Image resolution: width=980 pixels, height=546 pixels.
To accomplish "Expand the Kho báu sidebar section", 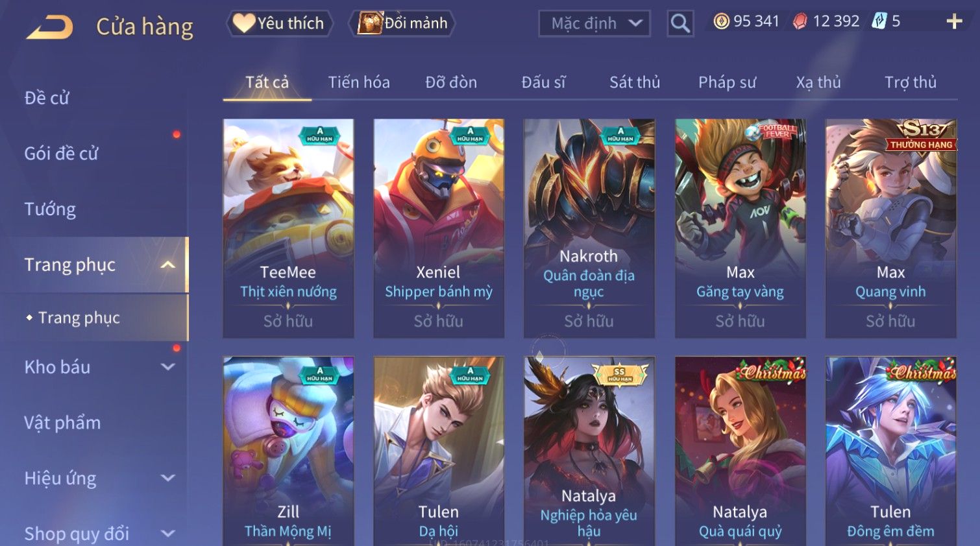I will 167,367.
